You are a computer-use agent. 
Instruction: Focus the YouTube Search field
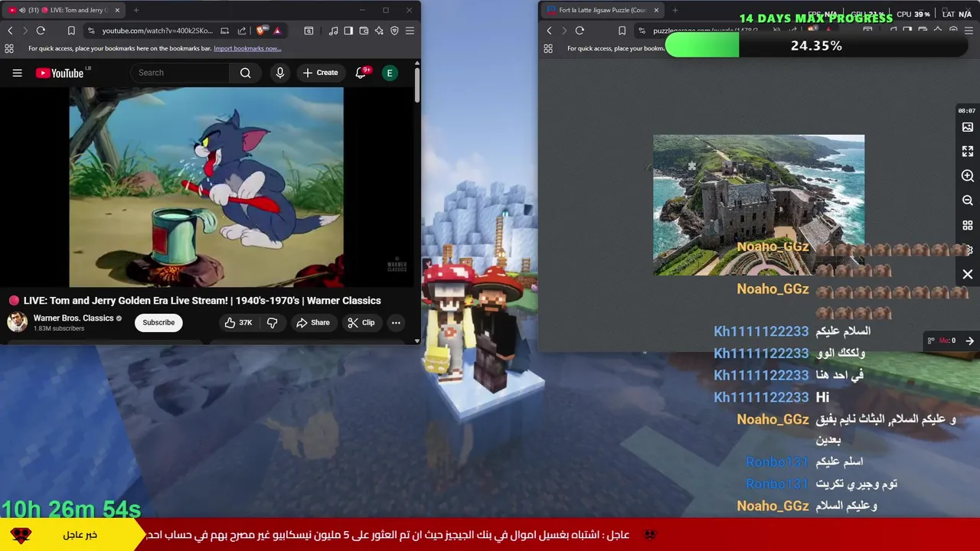[x=180, y=73]
